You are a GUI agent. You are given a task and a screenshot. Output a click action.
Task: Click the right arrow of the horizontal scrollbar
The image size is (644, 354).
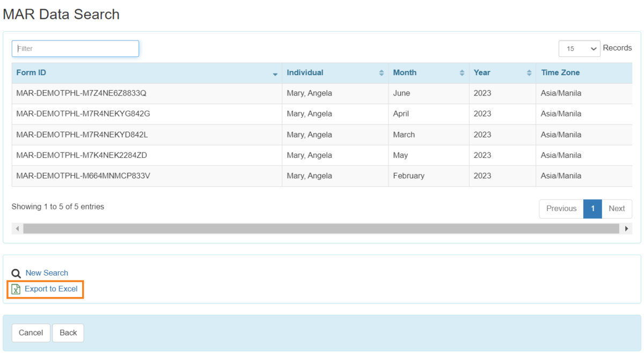click(626, 228)
